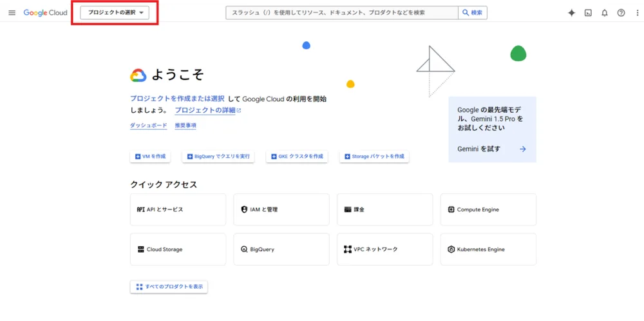
Task: Open the Kubernetes Engine card
Action: tap(488, 249)
